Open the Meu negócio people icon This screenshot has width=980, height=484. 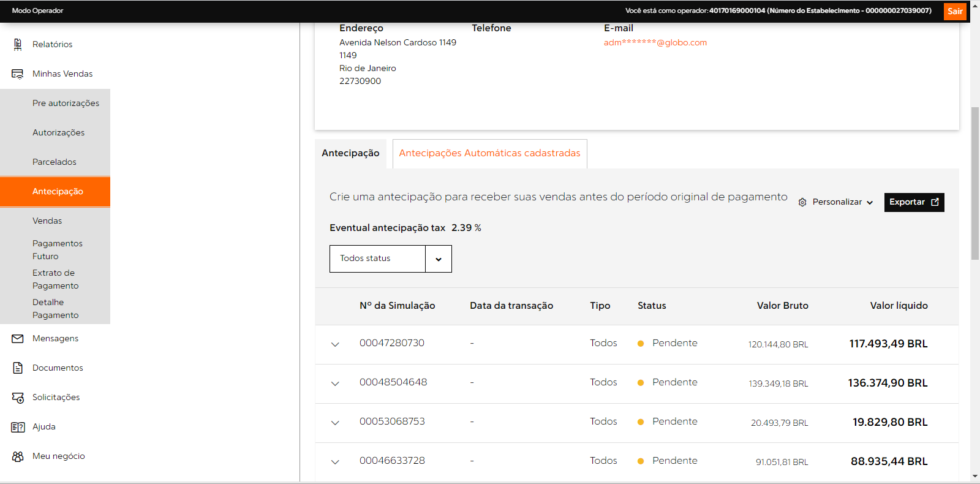[18, 456]
